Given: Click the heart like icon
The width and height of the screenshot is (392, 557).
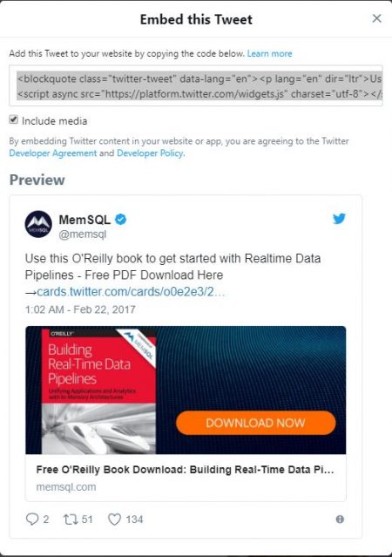Looking at the screenshot, I should click(114, 520).
